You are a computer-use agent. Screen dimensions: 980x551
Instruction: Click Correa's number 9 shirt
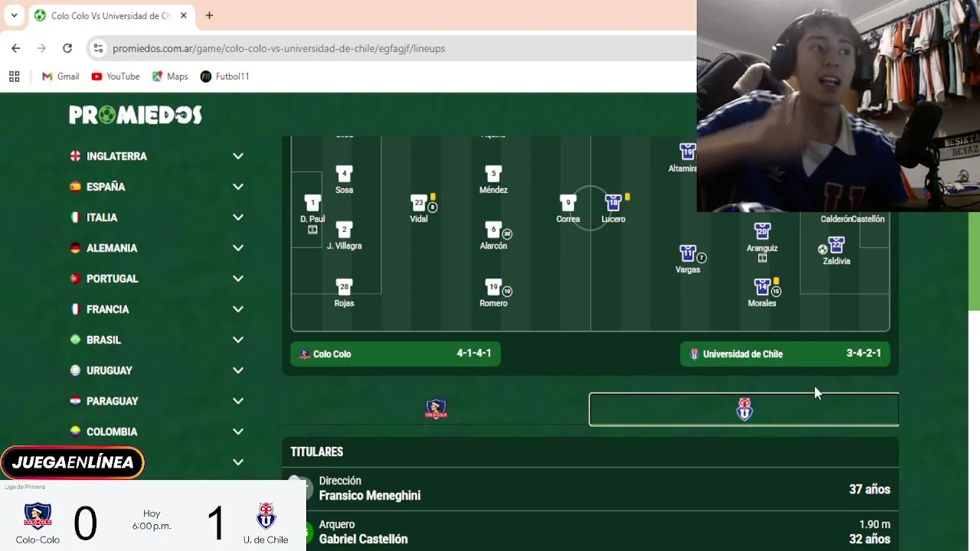click(x=567, y=203)
